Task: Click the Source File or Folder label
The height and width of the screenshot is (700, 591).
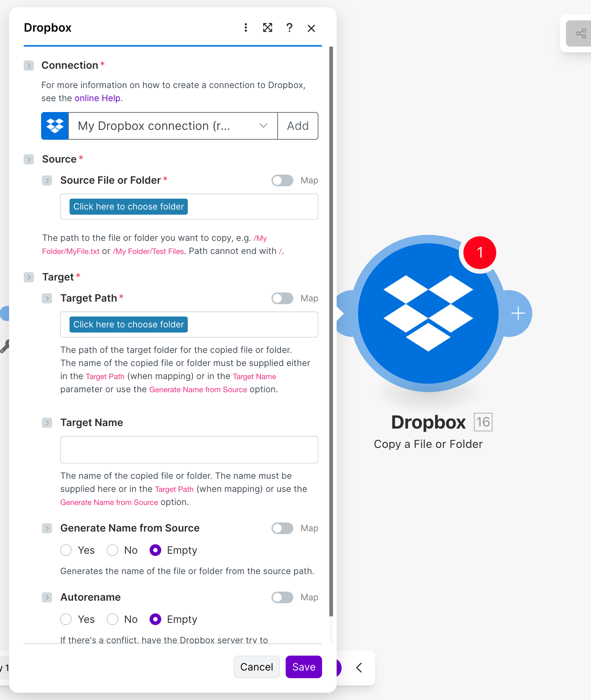Action: 111,180
